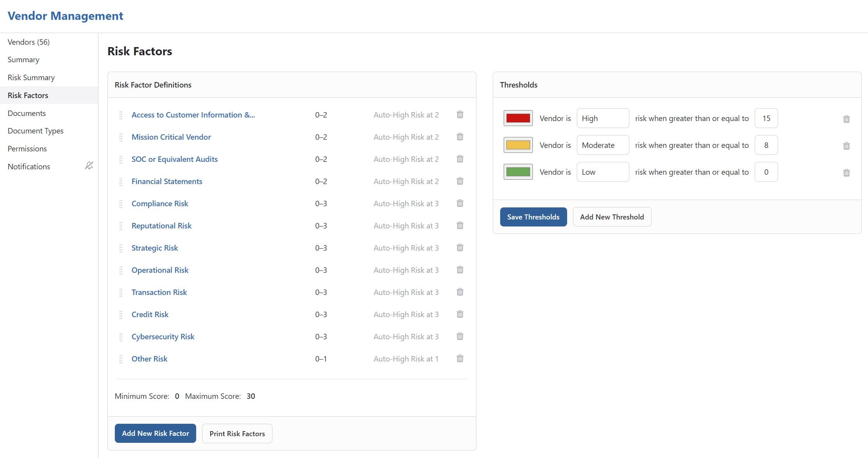This screenshot has width=868, height=458.
Task: Open Risk Summary in the sidebar
Action: tap(31, 77)
